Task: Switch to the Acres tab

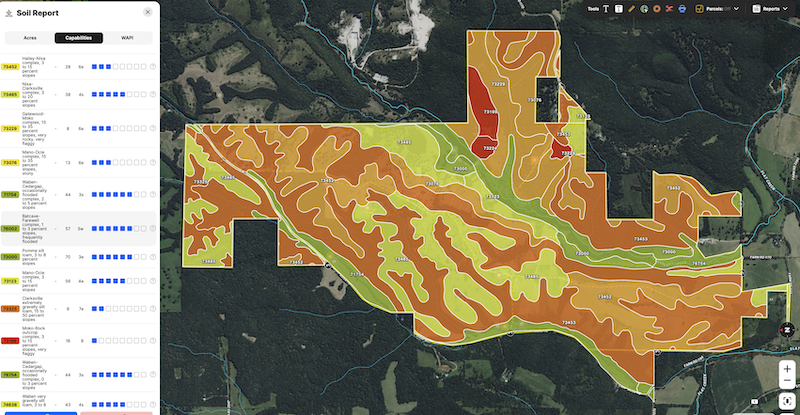Action: click(30, 38)
